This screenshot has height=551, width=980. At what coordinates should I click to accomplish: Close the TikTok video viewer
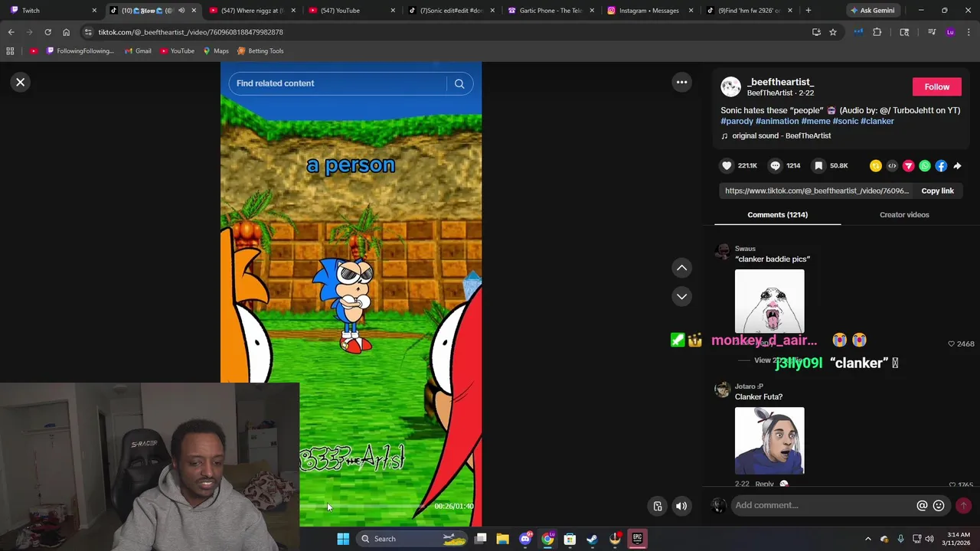[x=21, y=82]
